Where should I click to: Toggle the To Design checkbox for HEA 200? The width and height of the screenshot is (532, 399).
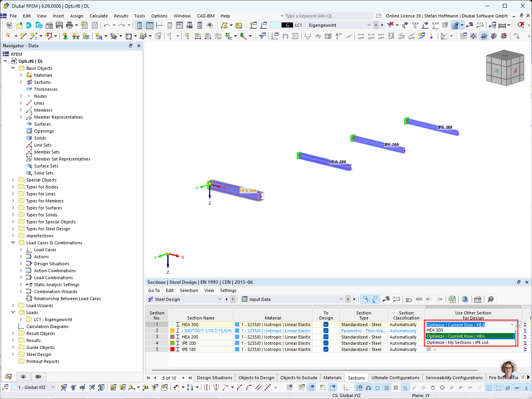pos(325,337)
